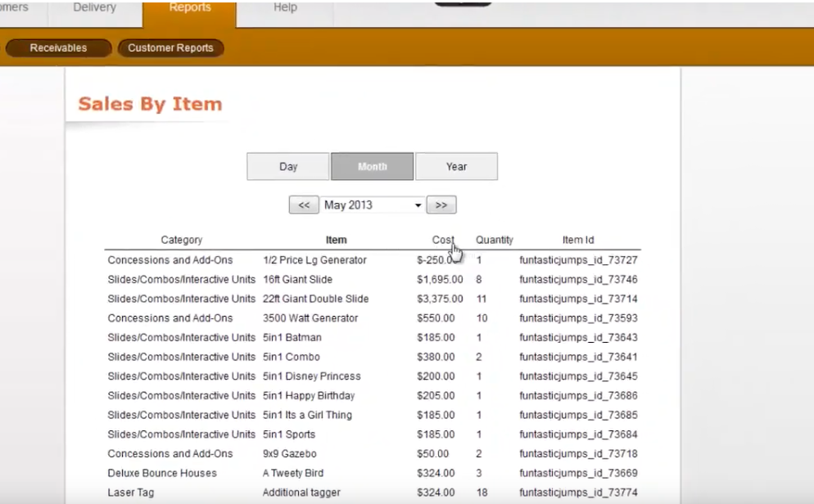Viewport: 814px width, 504px height.
Task: Click item id funtasticjumps_id_73669
Action: [x=578, y=473]
